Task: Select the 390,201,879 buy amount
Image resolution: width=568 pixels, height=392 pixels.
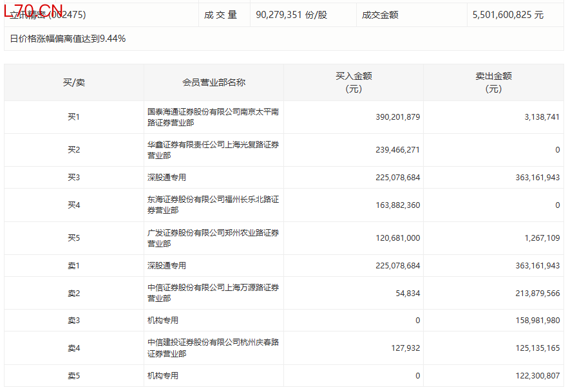Action: pos(397,117)
